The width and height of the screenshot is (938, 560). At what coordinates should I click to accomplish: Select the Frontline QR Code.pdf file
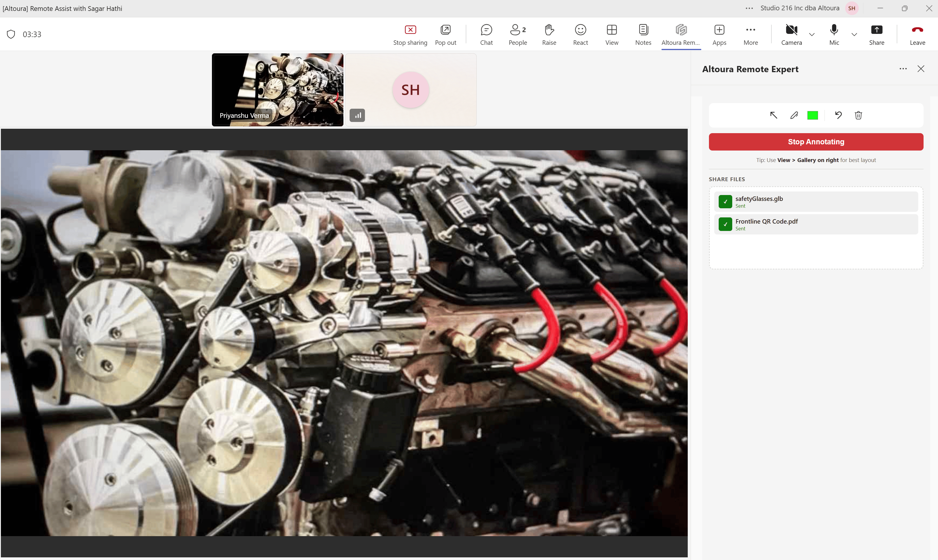coord(816,224)
